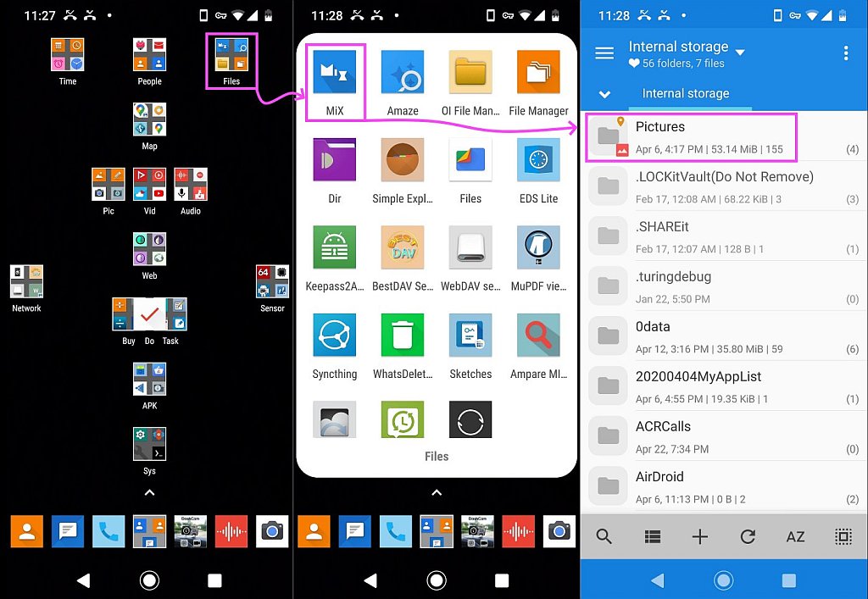Screen dimensions: 868x599
Task: Open the Audio folder
Action: pos(191,184)
